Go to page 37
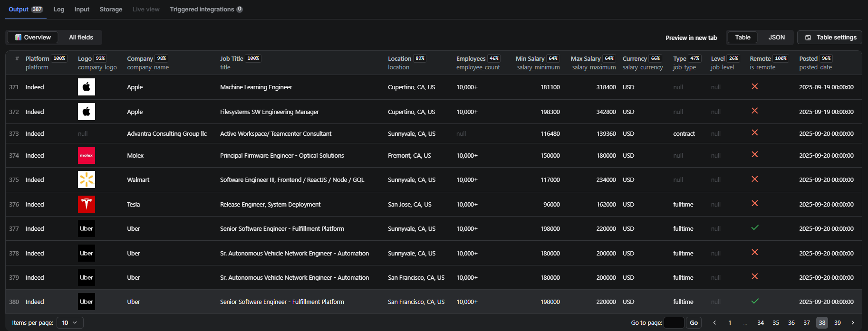Screen dimensions: 868x331 point(807,323)
